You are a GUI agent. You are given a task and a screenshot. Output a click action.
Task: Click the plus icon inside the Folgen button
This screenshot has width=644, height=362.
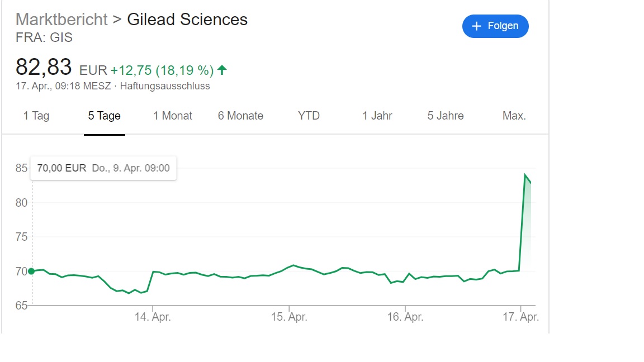click(476, 26)
